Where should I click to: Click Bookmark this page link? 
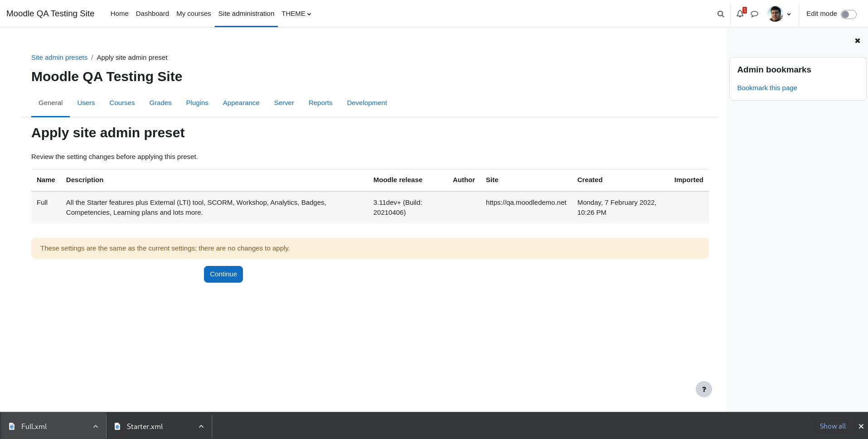click(x=767, y=88)
